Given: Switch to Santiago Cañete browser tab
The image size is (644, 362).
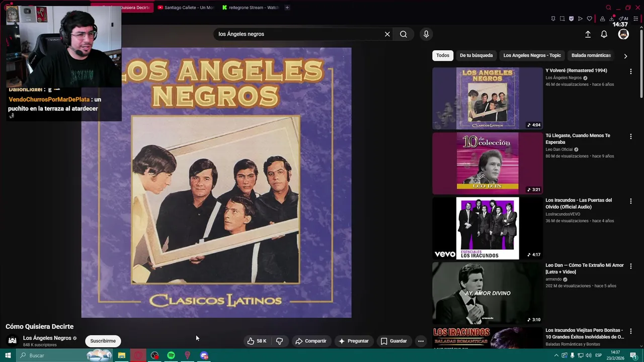Looking at the screenshot, I should pyautogui.click(x=185, y=8).
